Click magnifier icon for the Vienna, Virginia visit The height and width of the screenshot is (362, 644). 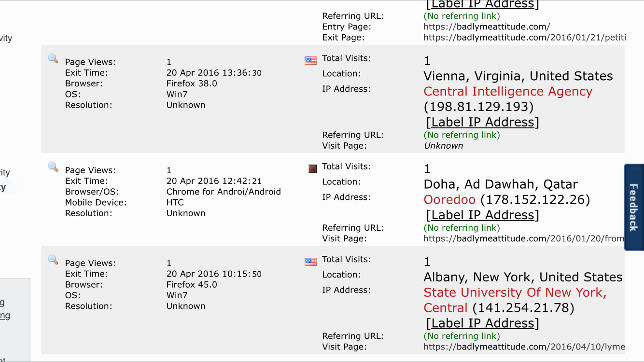tap(53, 58)
